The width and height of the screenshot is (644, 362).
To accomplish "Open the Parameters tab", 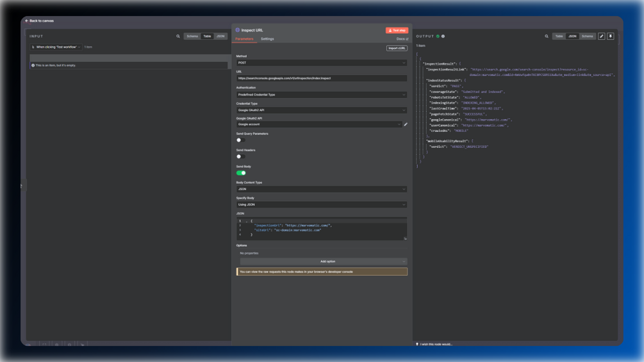I will coord(244,39).
